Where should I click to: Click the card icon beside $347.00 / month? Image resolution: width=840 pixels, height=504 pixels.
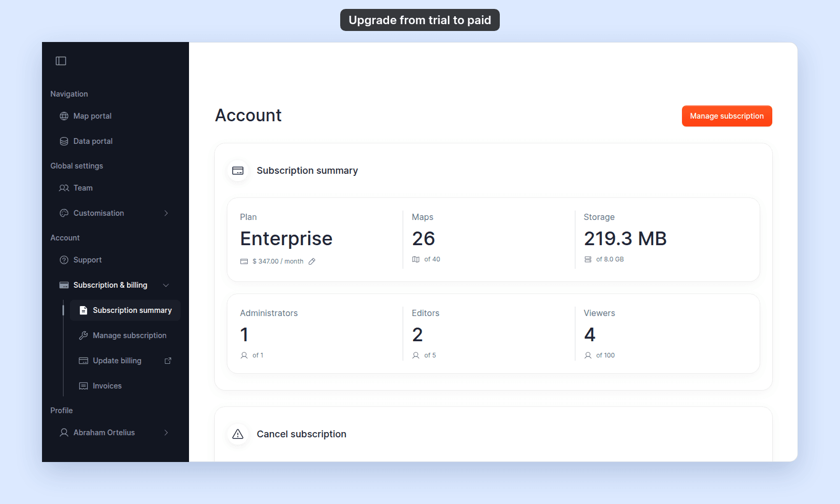[244, 261]
